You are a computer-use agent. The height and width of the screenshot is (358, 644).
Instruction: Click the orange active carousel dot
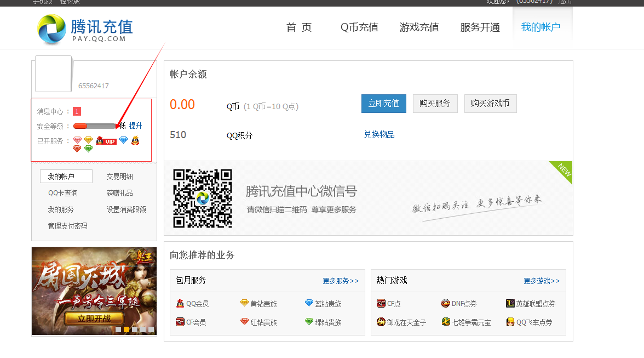click(x=127, y=329)
